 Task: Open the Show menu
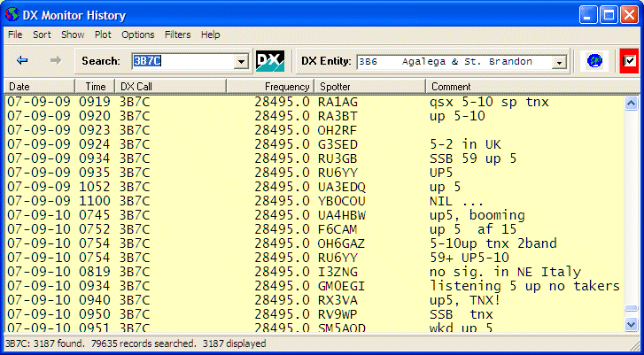73,35
